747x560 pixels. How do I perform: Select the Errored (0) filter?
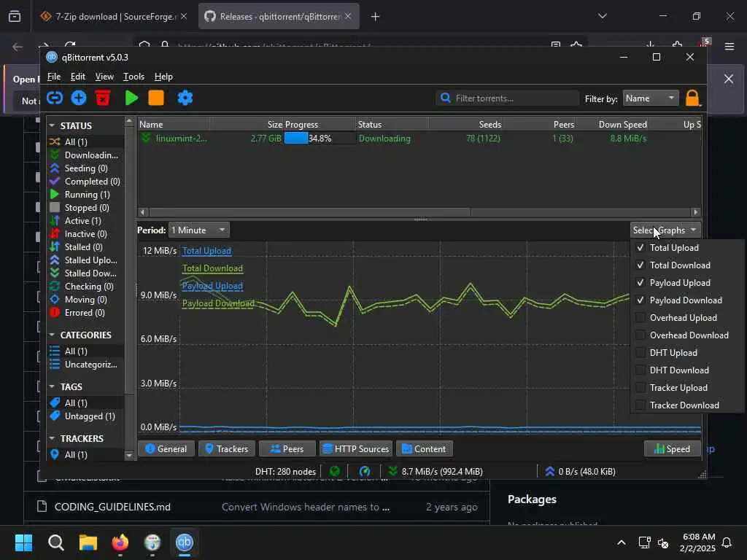pyautogui.click(x=85, y=312)
